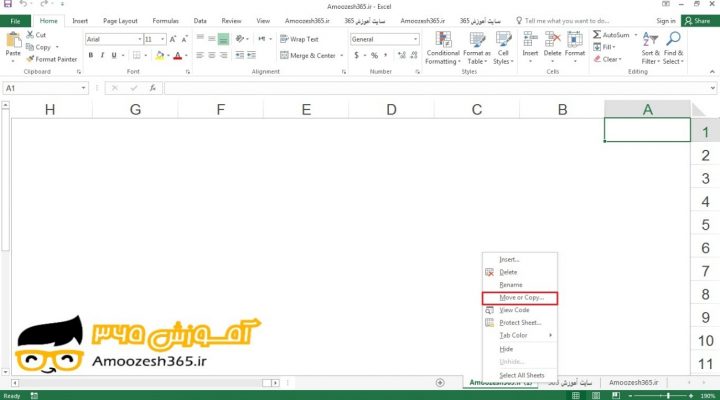720x400 pixels.
Task: Open the Name Box dropdown arrow
Action: [83, 88]
